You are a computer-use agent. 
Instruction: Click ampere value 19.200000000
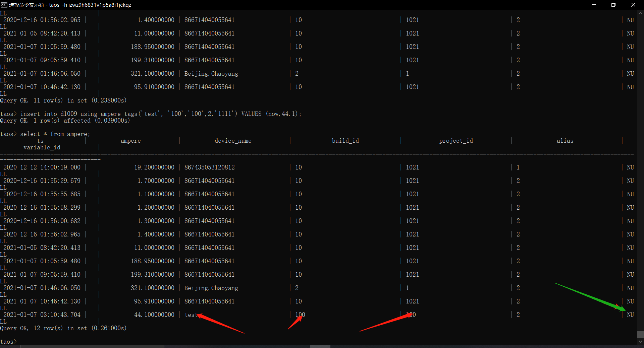tap(154, 167)
